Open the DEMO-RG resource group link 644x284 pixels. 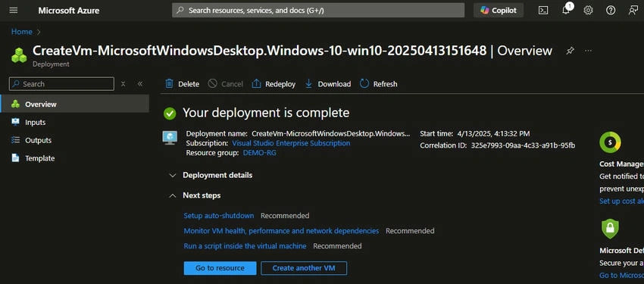pyautogui.click(x=260, y=153)
